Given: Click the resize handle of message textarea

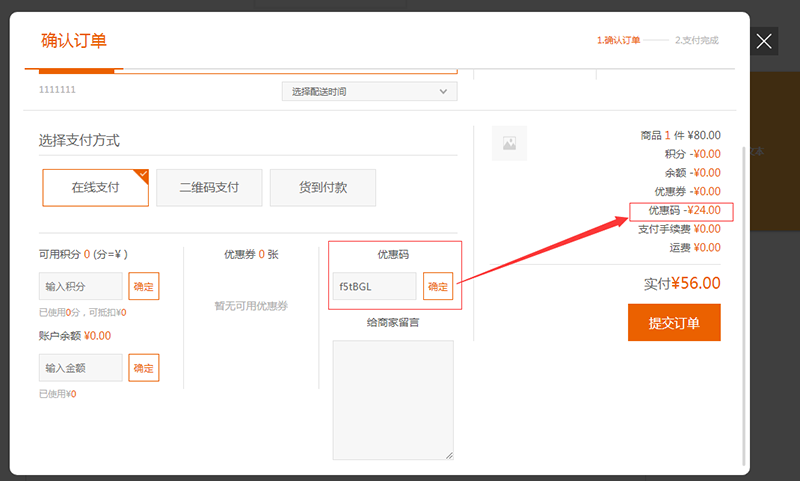Looking at the screenshot, I should (x=449, y=454).
